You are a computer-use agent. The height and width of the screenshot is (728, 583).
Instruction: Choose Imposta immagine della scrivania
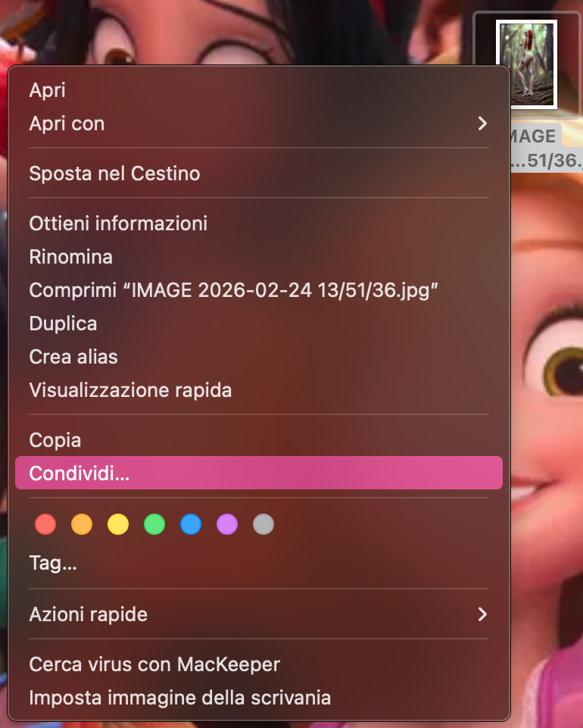tap(258, 698)
